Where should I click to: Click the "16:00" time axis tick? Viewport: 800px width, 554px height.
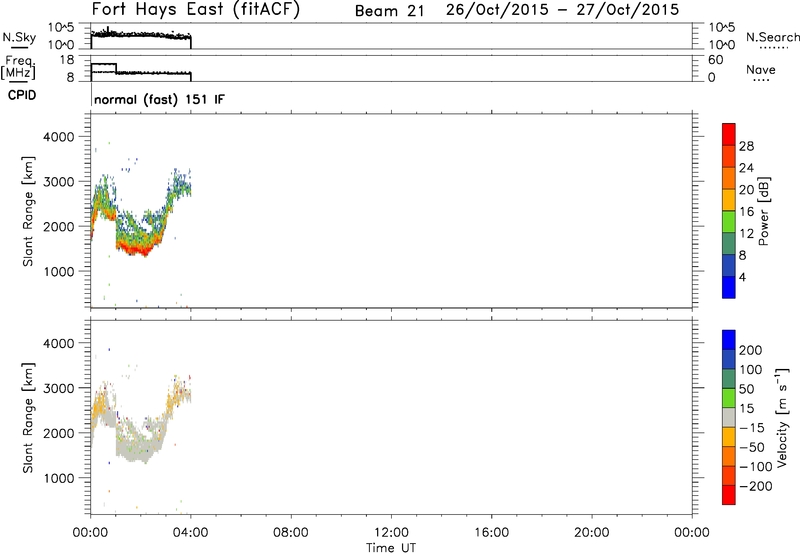point(491,533)
